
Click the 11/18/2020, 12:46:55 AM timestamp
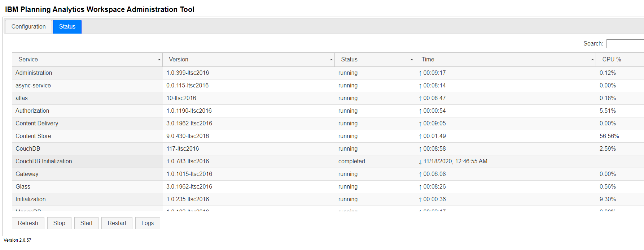click(x=455, y=161)
